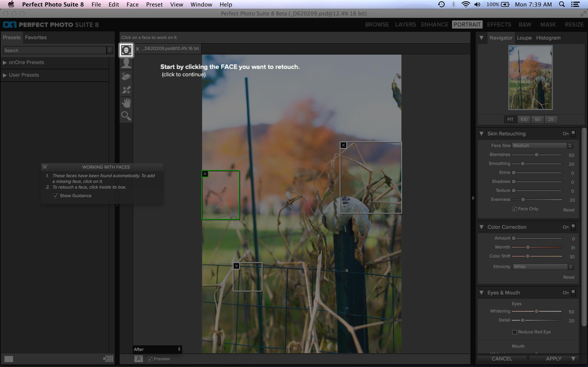Close the Working With Faces guidance panel
This screenshot has width=588, height=367.
pyautogui.click(x=45, y=167)
